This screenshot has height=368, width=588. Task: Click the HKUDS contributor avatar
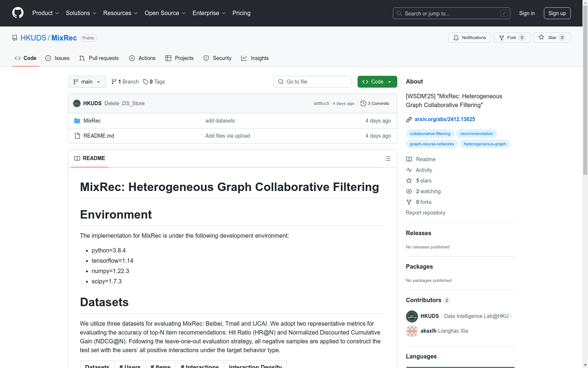point(412,316)
